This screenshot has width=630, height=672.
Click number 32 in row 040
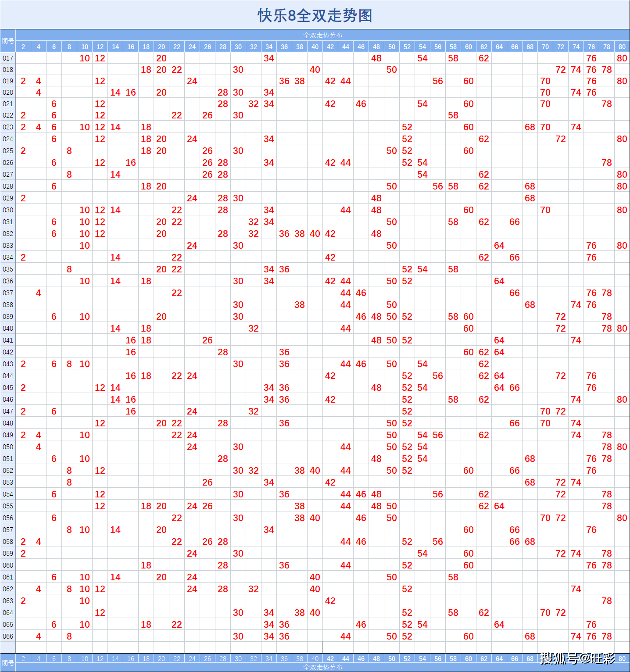point(254,329)
